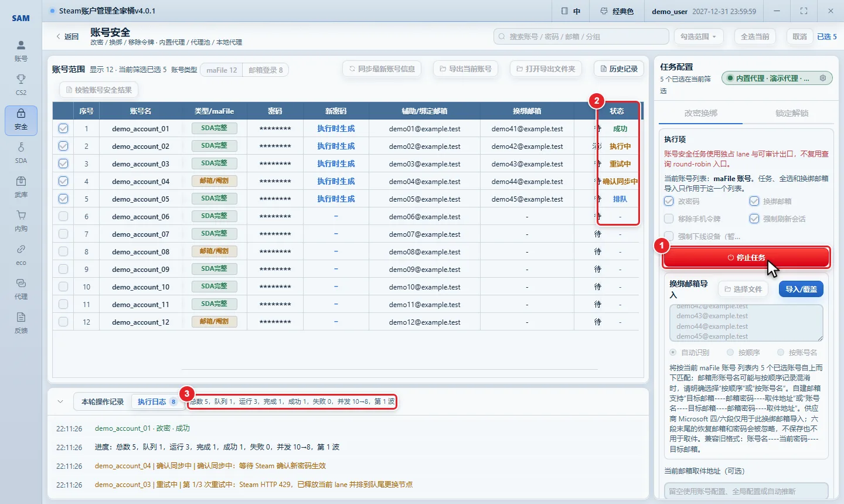Click 全选当前 button
Screen dimensions: 844x504
tap(755, 36)
